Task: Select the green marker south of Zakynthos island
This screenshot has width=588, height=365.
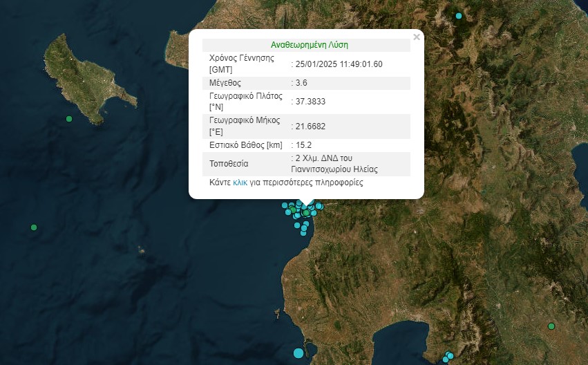Action: [69, 119]
